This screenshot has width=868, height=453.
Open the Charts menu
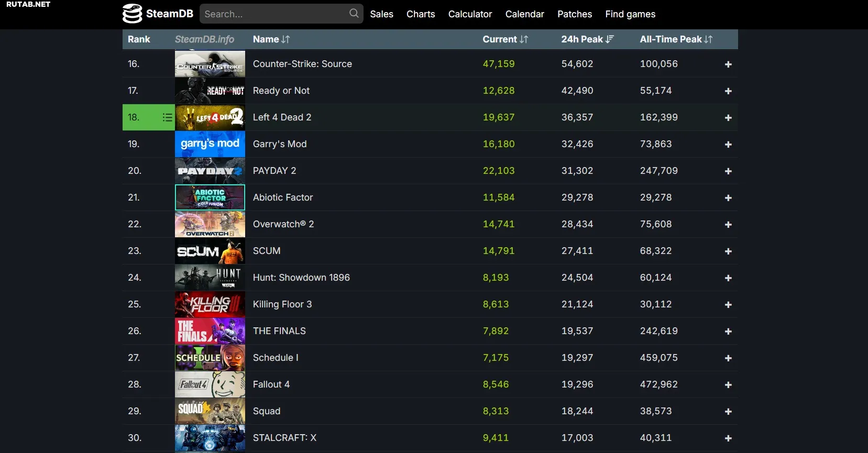[x=421, y=14]
